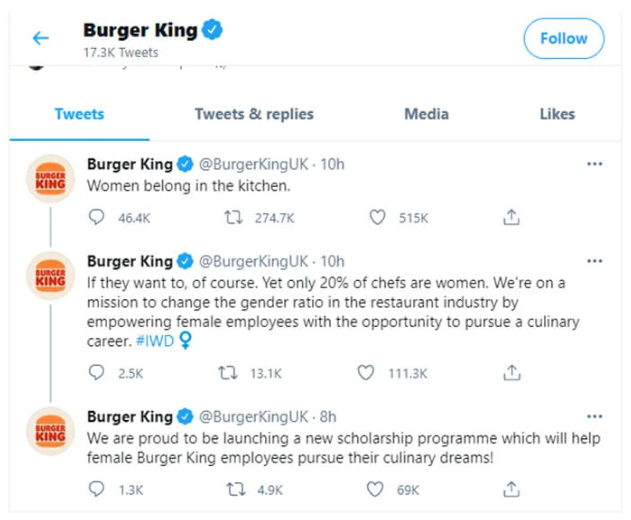Reply to the 'Women belong in the kitchen' tweet
631x520 pixels.
click(x=97, y=217)
